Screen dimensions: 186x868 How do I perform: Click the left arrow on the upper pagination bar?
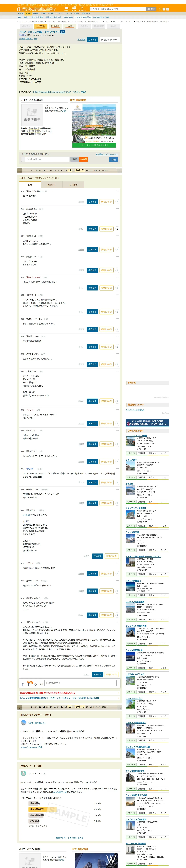click(20, 171)
